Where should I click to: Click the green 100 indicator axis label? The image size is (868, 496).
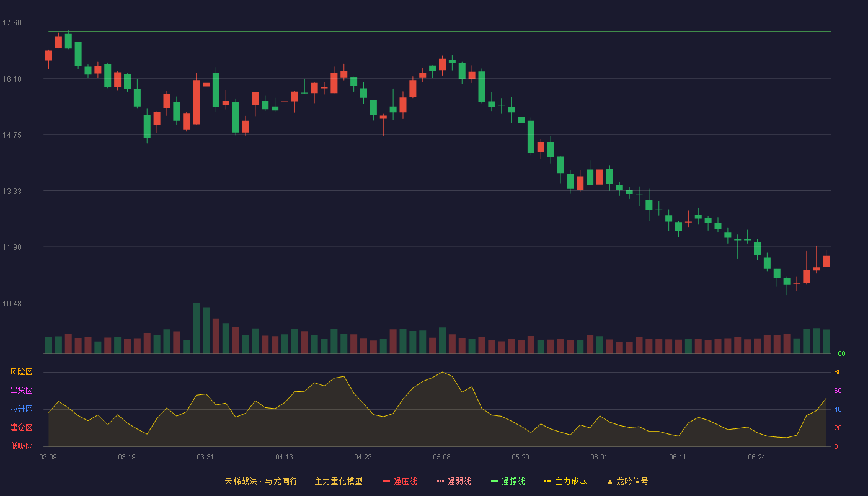[839, 354]
